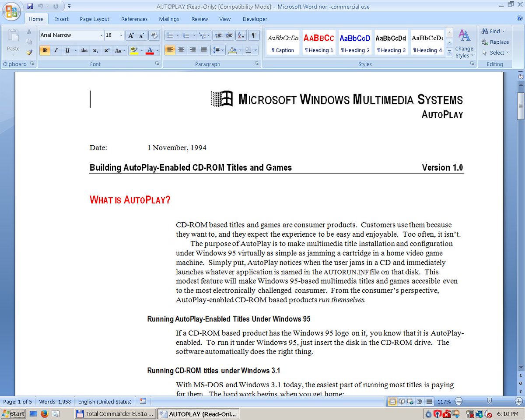Viewport: 525px width, 420px height.
Task: Apply yellow text highlight color
Action: click(x=134, y=50)
